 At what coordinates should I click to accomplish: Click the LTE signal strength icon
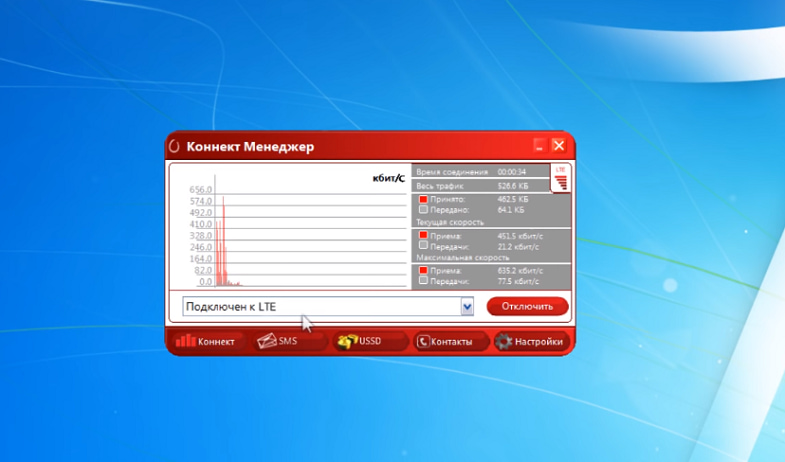(x=561, y=179)
